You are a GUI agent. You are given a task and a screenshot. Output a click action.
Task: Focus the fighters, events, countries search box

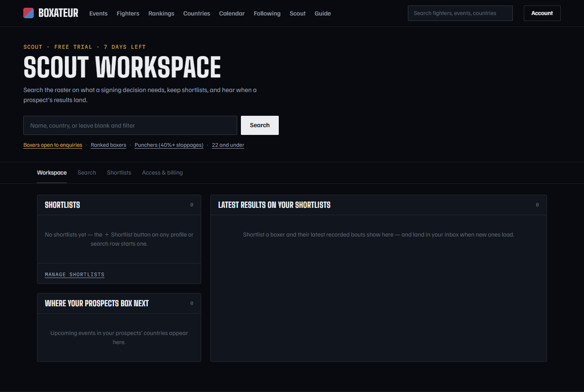(x=460, y=13)
